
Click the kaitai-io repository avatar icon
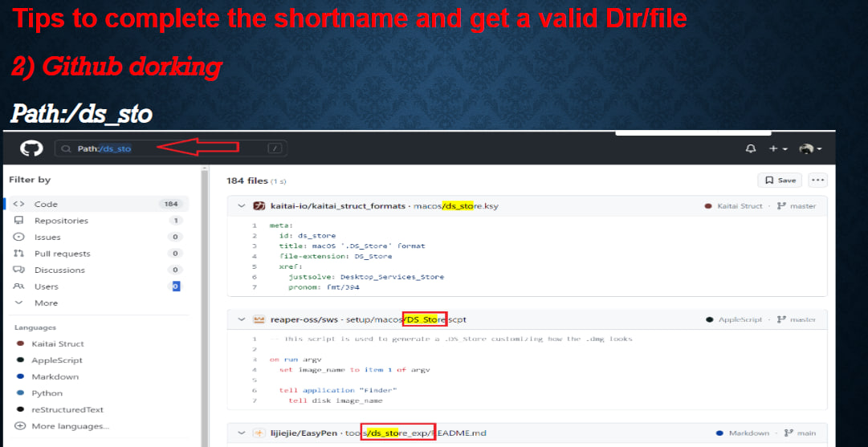coord(259,205)
